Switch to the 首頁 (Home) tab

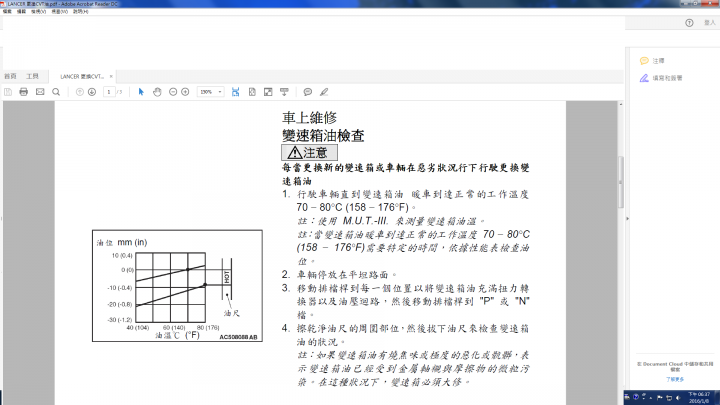click(10, 76)
